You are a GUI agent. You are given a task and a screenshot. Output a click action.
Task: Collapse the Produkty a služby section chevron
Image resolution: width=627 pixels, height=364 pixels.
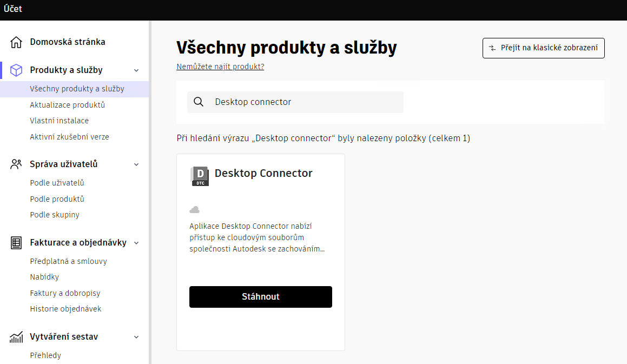(136, 70)
